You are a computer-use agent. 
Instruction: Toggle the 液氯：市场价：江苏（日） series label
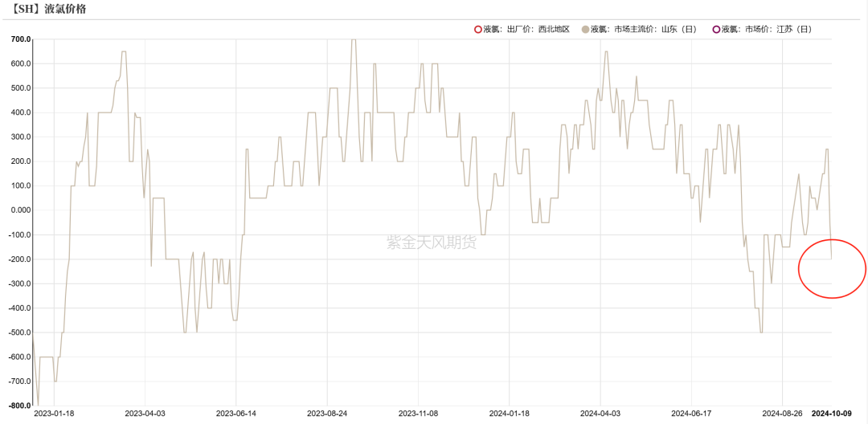[x=766, y=30]
